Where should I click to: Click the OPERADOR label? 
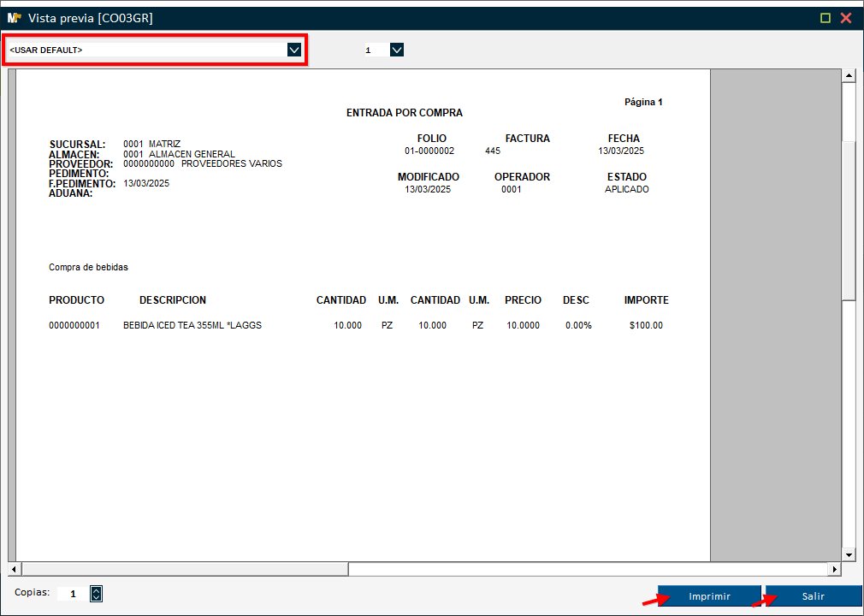click(522, 177)
